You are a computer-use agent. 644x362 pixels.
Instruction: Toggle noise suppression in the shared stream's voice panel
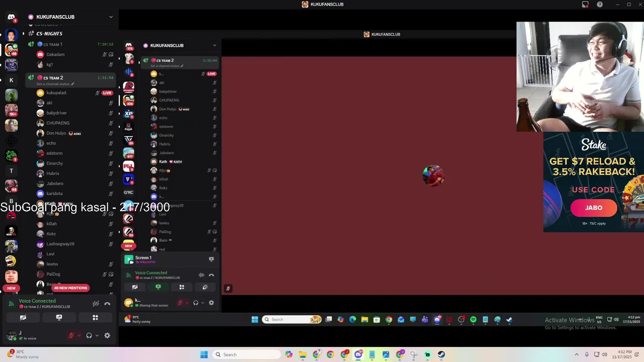tap(201, 275)
